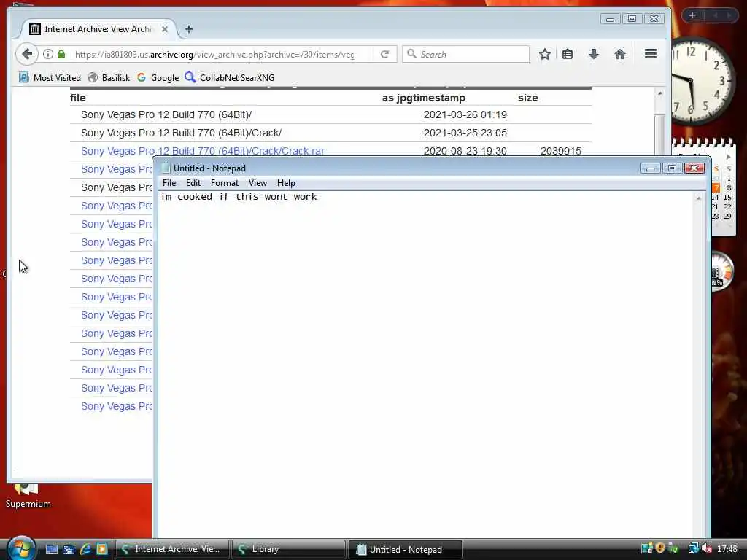The width and height of the screenshot is (747, 560).
Task: Open the Crack/Crack.rar file link
Action: [x=203, y=151]
